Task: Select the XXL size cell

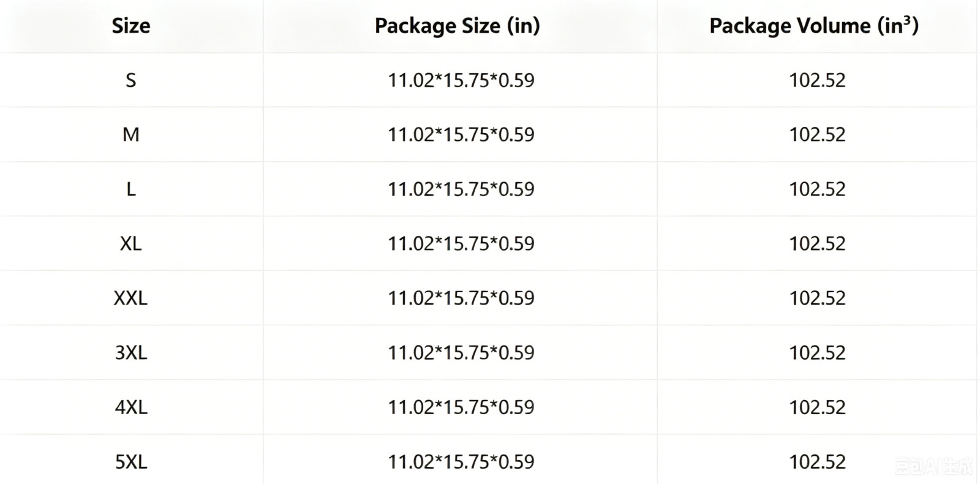Action: [130, 298]
